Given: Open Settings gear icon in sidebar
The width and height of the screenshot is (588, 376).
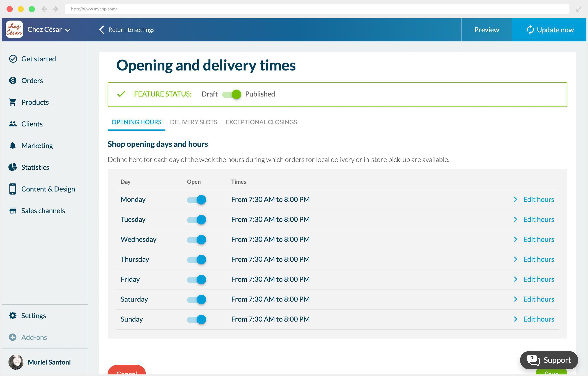Looking at the screenshot, I should point(13,315).
